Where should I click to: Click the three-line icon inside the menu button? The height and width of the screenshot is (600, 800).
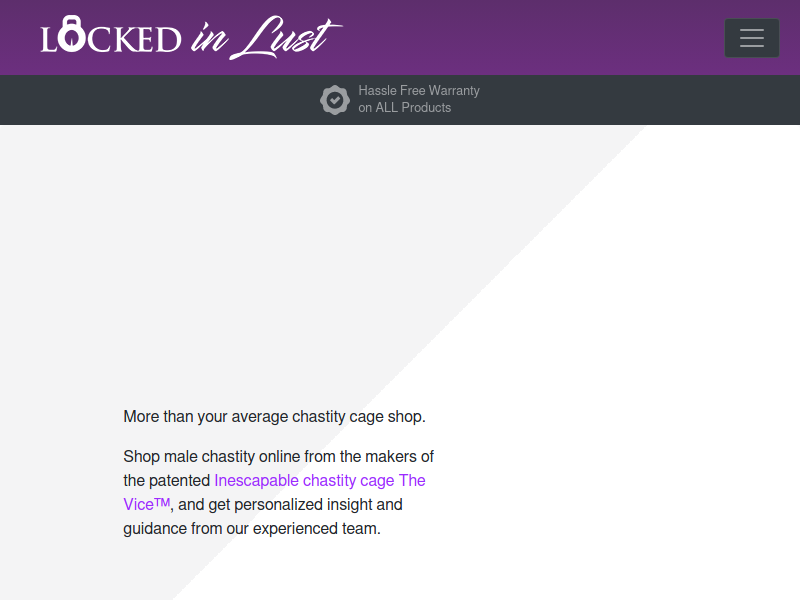click(x=752, y=38)
